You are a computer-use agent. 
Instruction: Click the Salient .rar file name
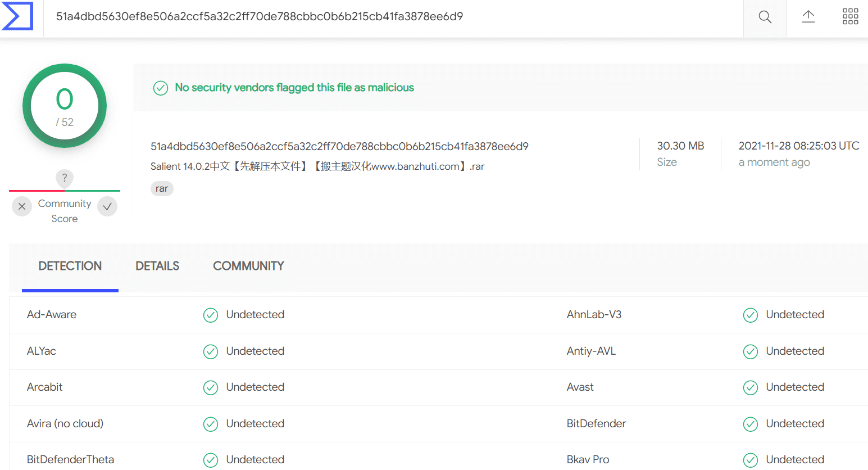pyautogui.click(x=317, y=166)
